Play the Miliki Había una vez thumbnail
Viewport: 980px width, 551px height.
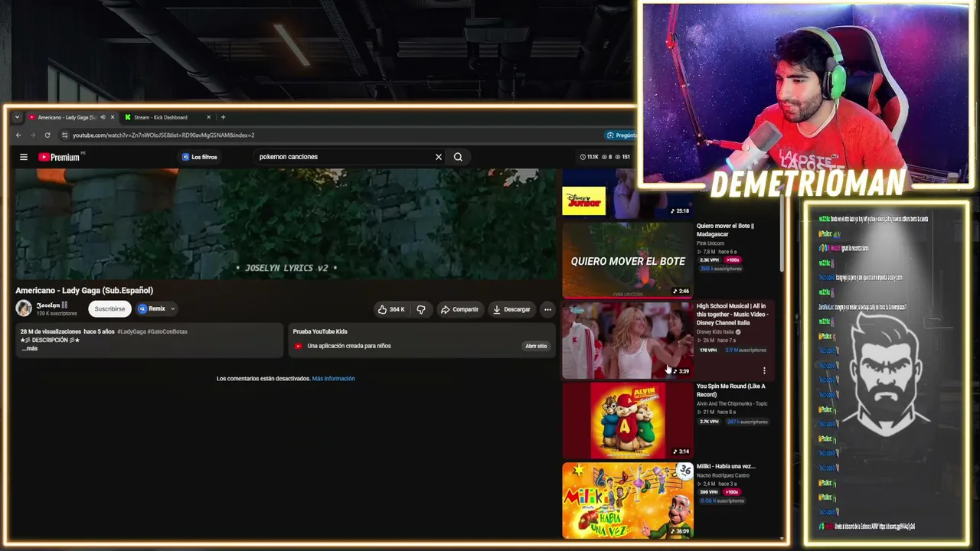tap(628, 500)
